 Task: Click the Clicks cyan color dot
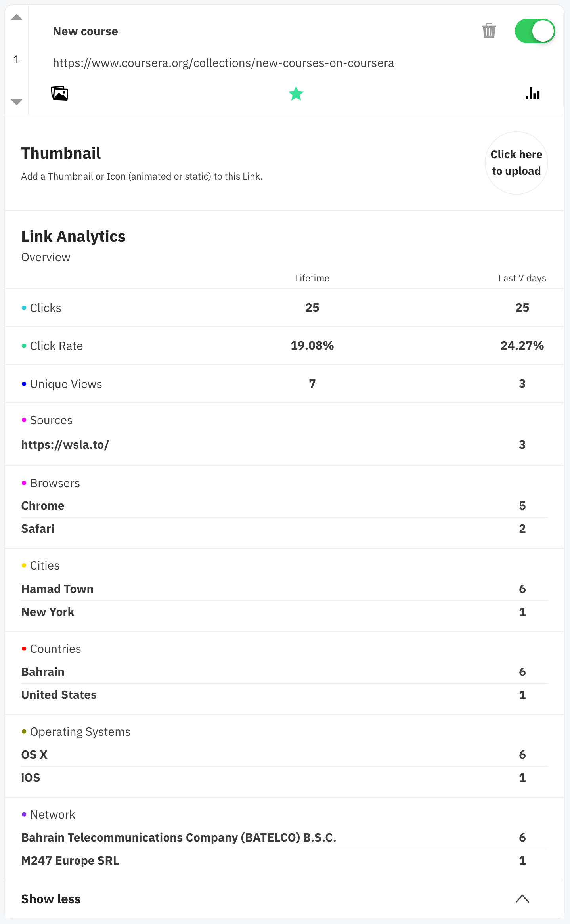tap(24, 308)
